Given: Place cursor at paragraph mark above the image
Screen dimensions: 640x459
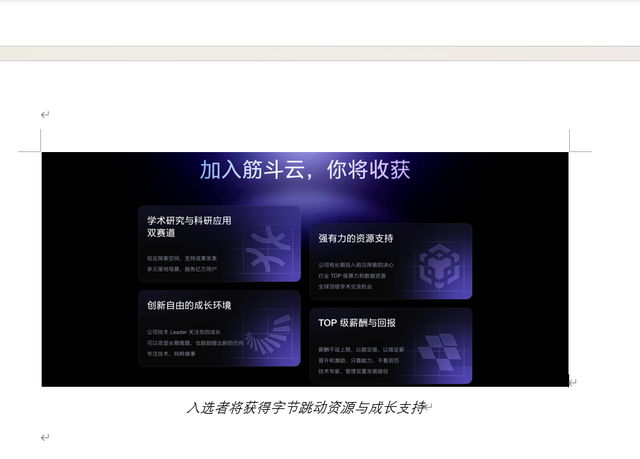Looking at the screenshot, I should click(45, 115).
